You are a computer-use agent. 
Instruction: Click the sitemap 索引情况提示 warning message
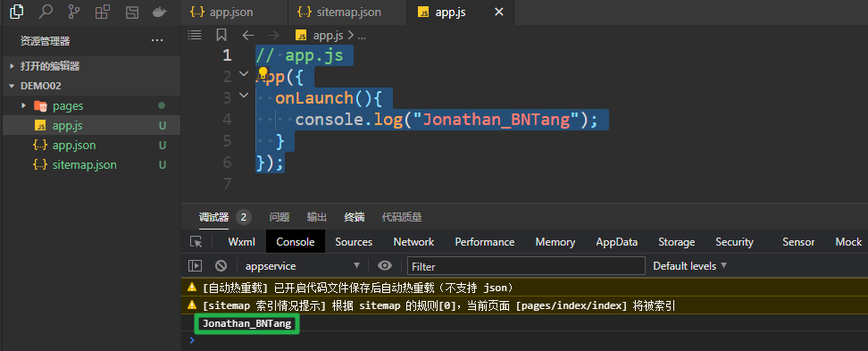click(439, 305)
